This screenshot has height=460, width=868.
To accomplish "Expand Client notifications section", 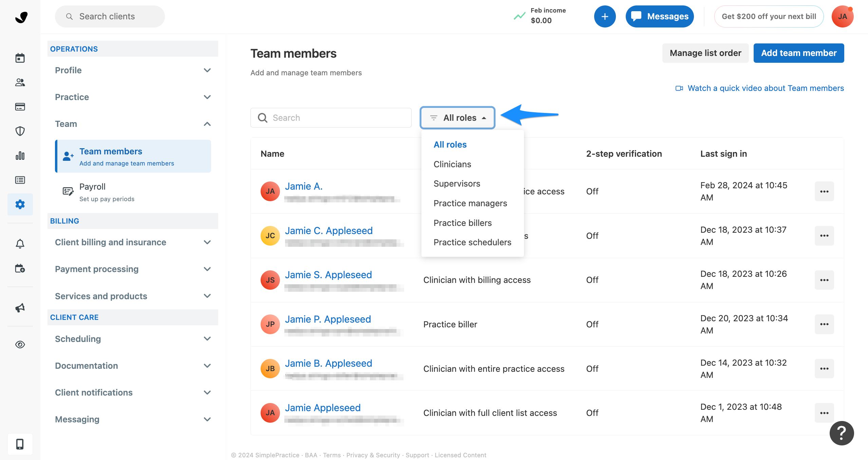I will click(133, 392).
